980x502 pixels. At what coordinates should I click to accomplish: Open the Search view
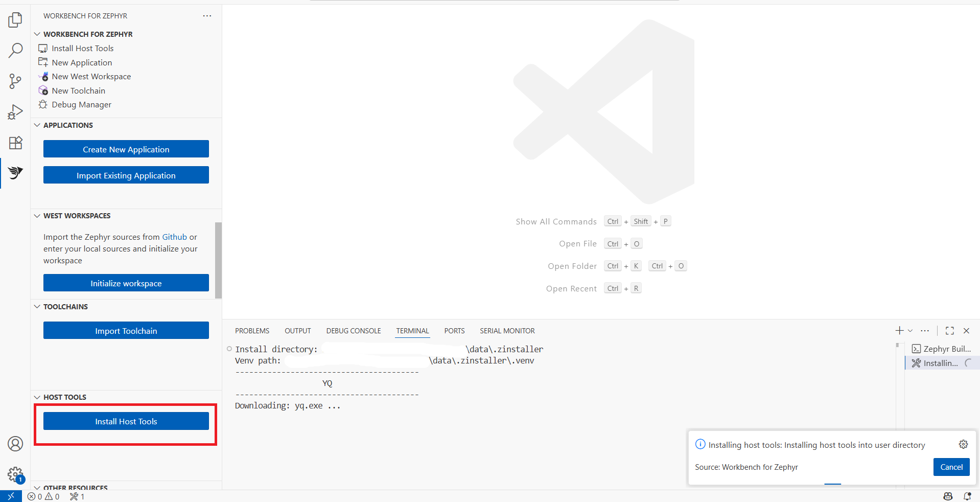(x=15, y=50)
